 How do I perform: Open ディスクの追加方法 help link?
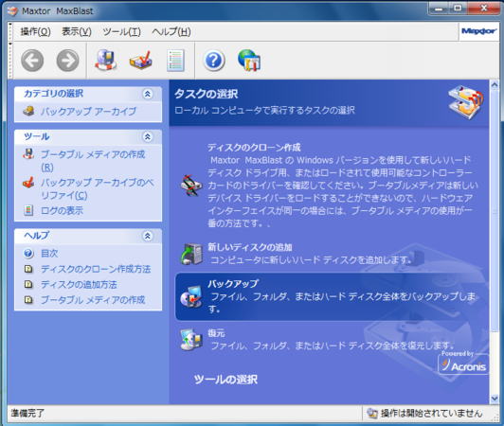coord(79,284)
